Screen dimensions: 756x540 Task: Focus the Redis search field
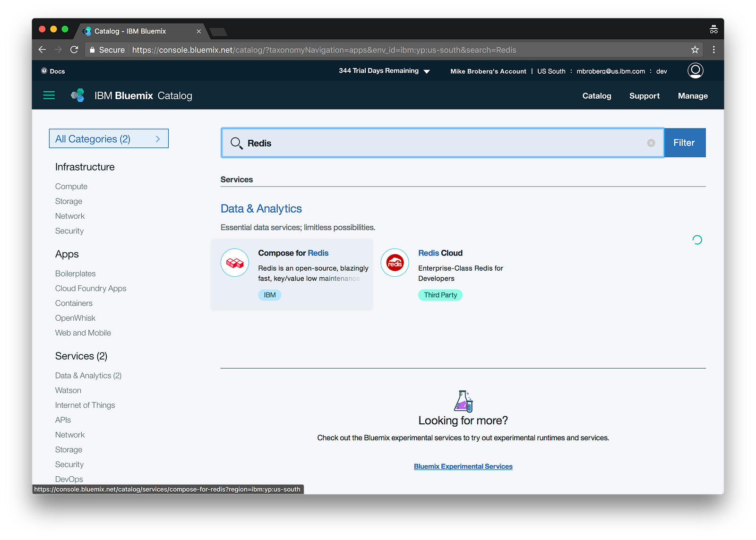442,143
